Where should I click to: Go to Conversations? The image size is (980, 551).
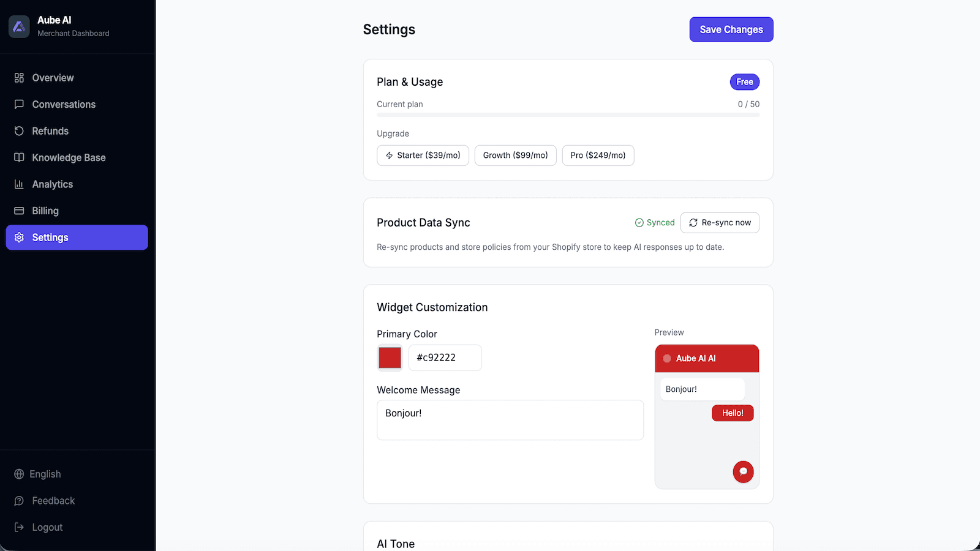[x=77, y=104]
